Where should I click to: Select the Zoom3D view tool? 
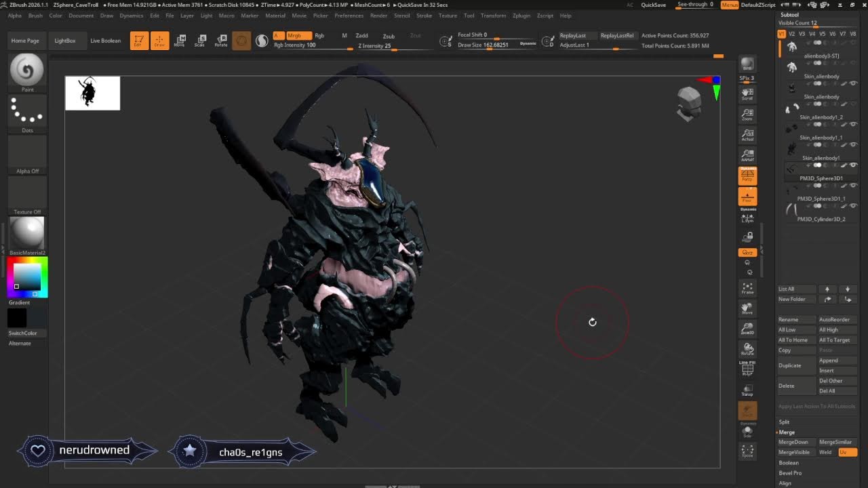(x=747, y=329)
